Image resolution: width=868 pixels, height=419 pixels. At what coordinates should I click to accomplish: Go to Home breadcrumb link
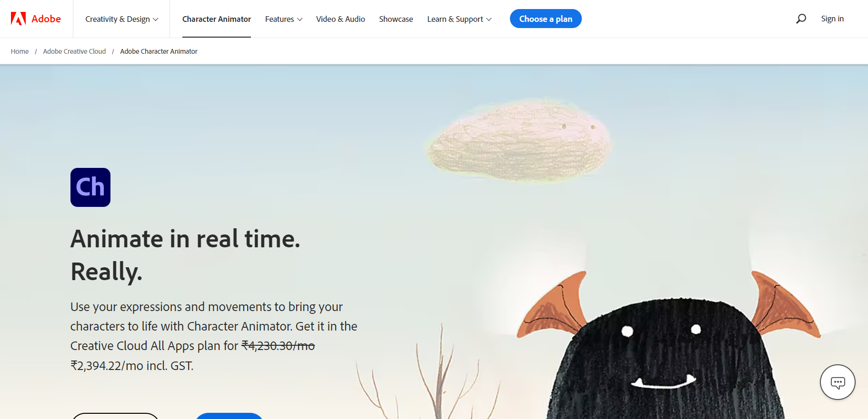click(20, 51)
